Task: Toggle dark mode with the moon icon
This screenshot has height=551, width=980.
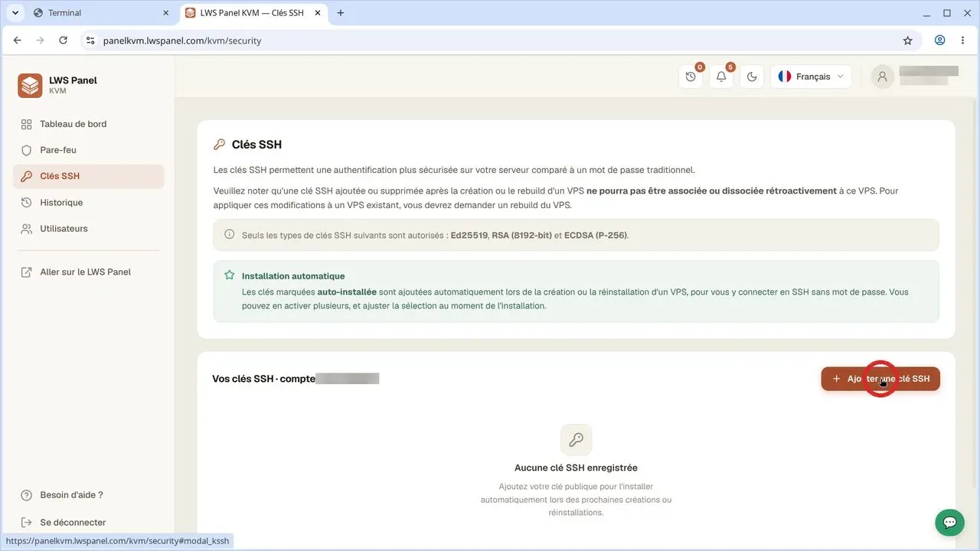Action: click(x=752, y=77)
